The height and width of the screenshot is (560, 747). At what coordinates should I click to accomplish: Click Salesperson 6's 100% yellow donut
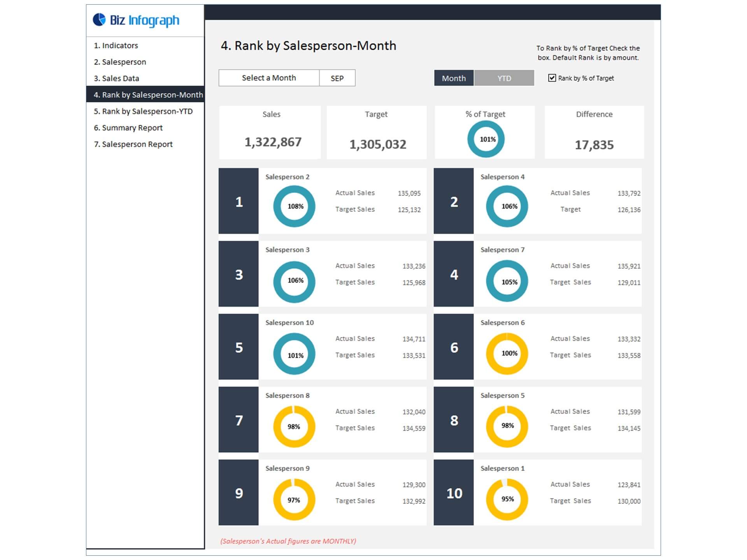(x=507, y=353)
